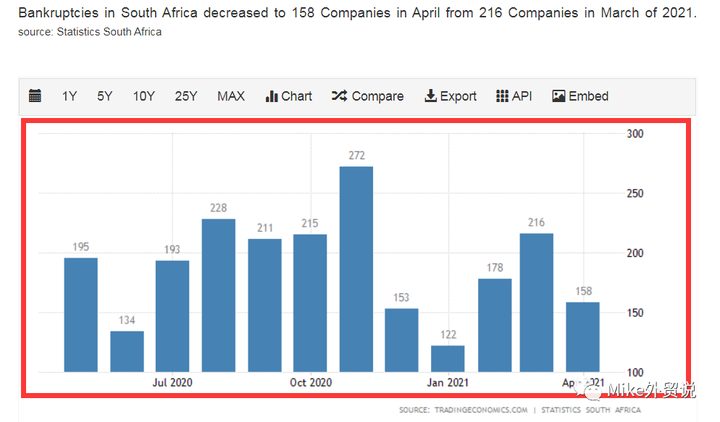Viewport: 720px width, 422px height.
Task: Open the Statistics South Africa source link
Action: tap(109, 32)
